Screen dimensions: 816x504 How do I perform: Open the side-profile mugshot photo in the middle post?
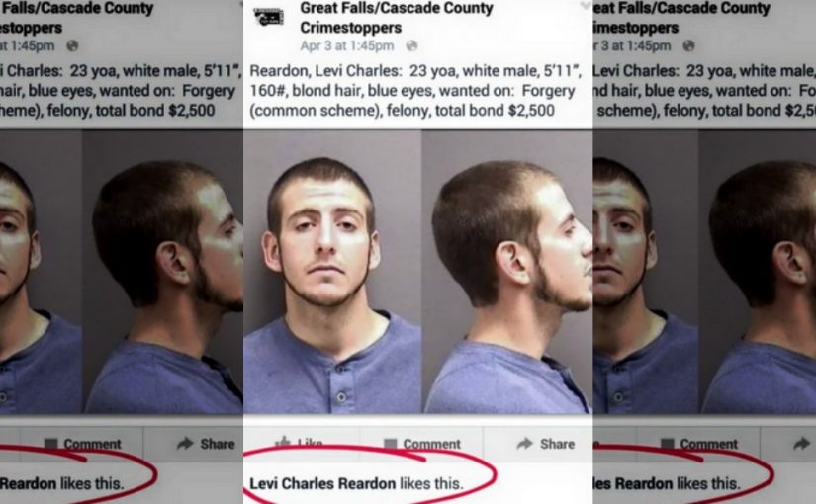[x=507, y=272]
